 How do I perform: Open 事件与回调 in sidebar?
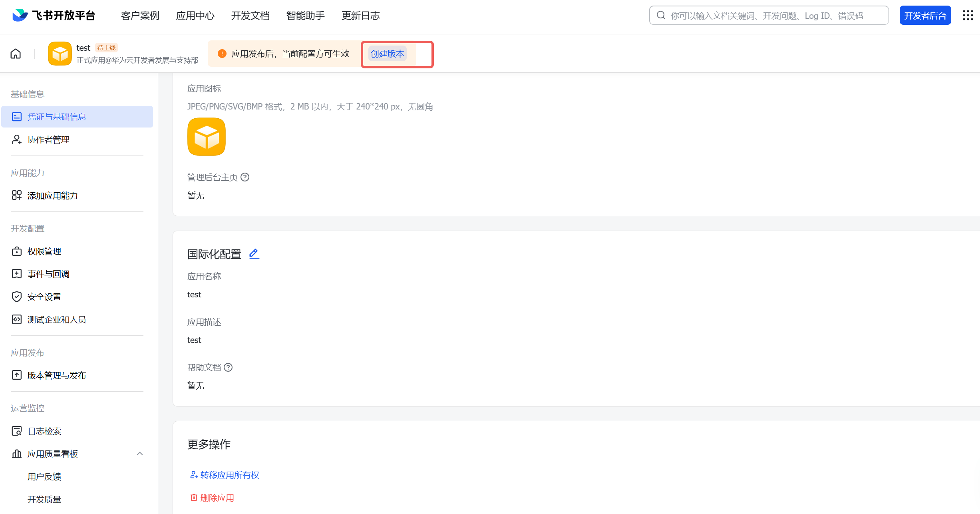tap(77, 274)
